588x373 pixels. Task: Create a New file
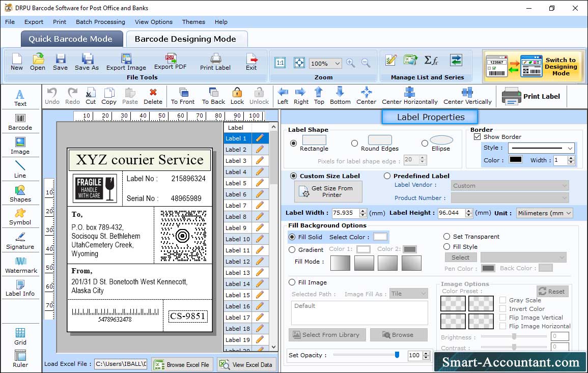(x=17, y=62)
